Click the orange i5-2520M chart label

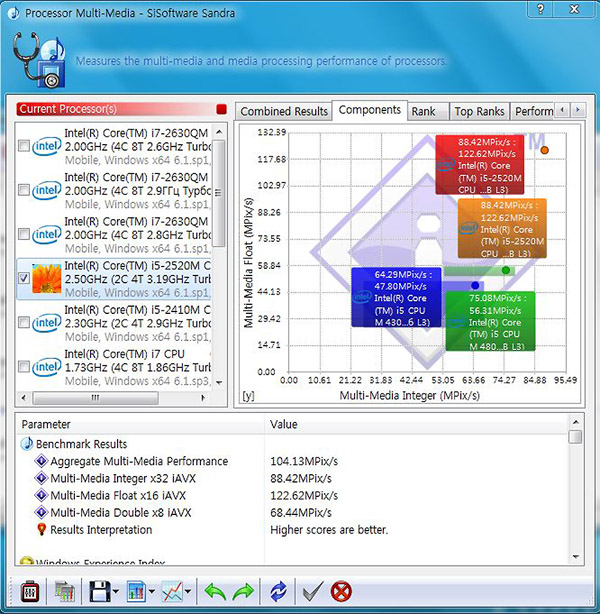[502, 228]
